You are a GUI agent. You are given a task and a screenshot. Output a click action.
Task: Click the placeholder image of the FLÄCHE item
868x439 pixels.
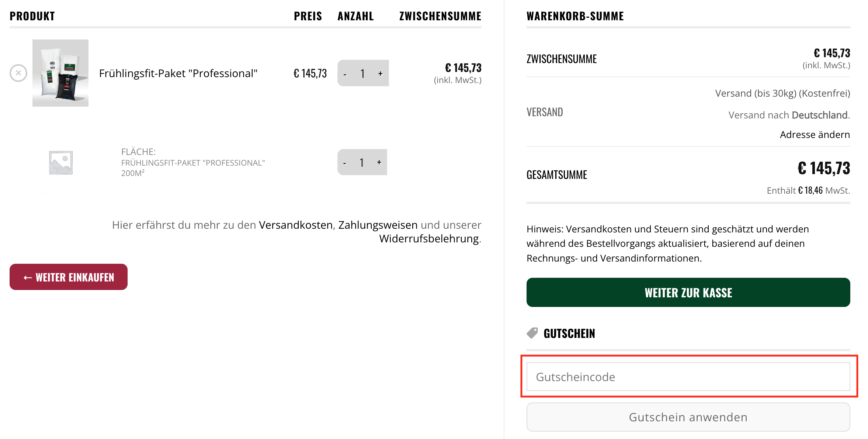(60, 162)
